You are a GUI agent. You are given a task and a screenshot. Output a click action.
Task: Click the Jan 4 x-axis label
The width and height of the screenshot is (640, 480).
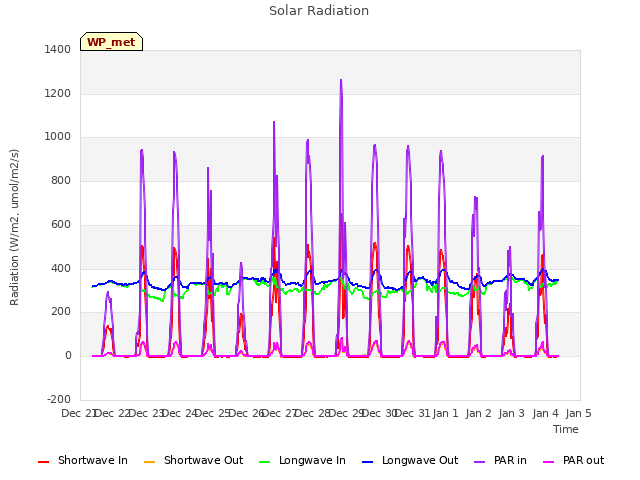tap(545, 413)
